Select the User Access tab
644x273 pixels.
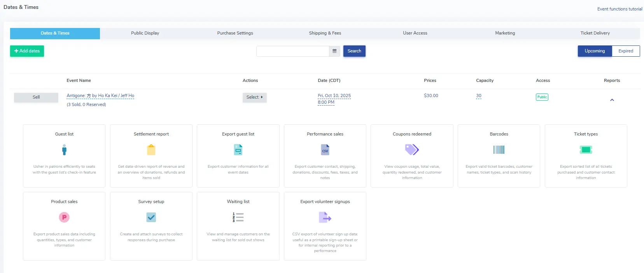[x=415, y=33]
